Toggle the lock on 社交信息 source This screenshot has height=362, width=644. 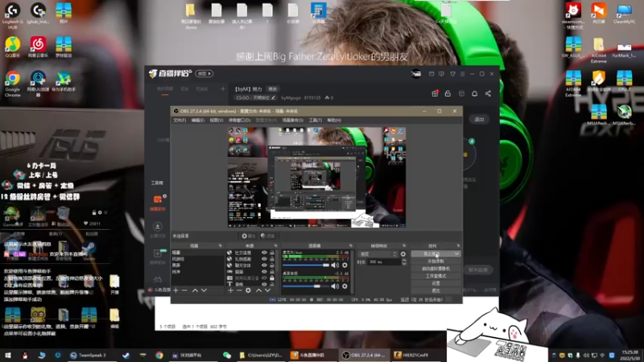[272, 253]
